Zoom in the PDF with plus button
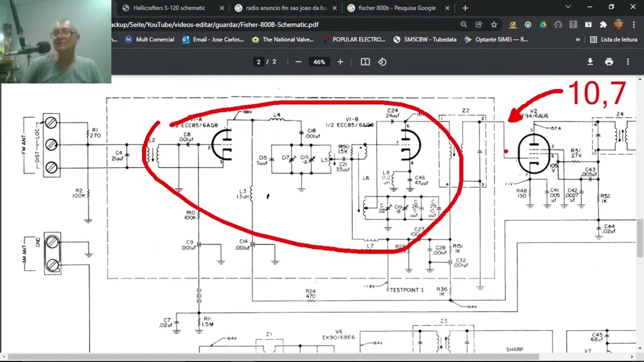This screenshot has height=362, width=644. click(340, 62)
